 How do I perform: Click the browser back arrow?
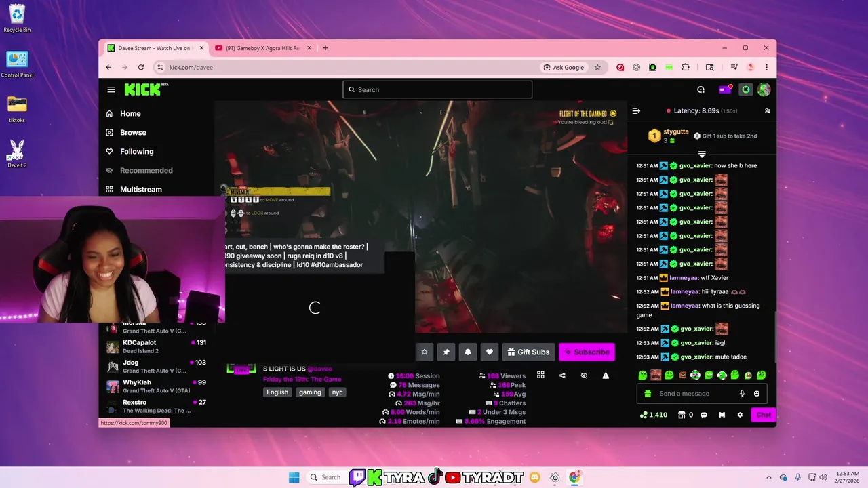108,67
